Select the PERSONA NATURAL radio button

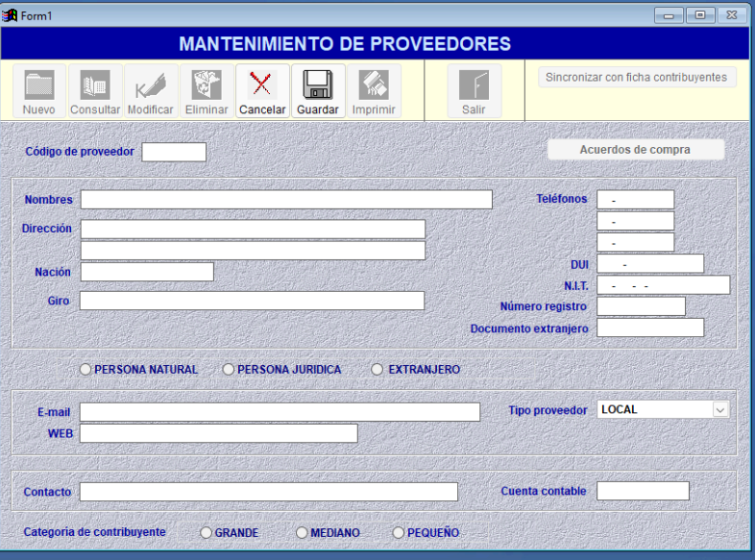(85, 369)
